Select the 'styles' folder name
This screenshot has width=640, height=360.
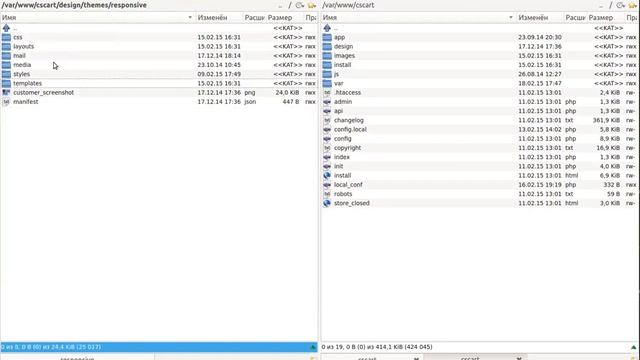[21, 74]
